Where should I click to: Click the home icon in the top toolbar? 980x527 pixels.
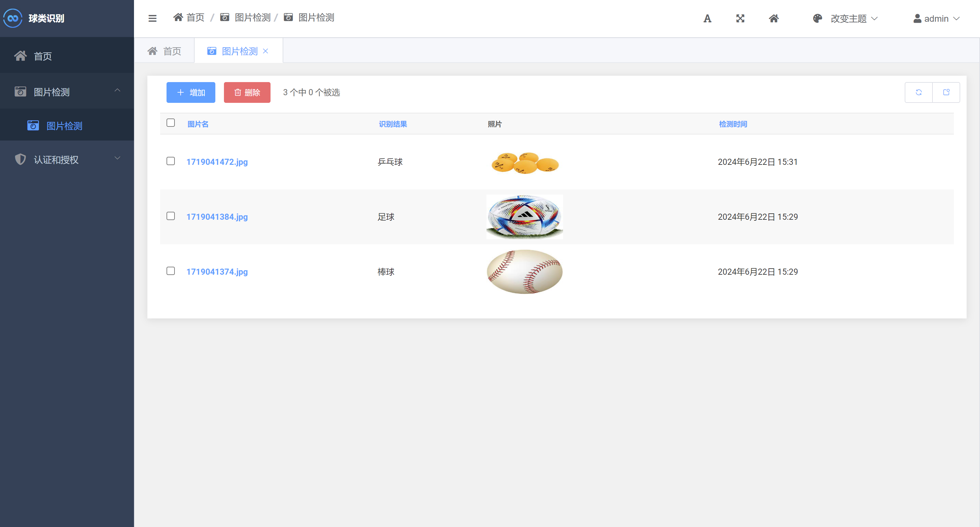774,18
